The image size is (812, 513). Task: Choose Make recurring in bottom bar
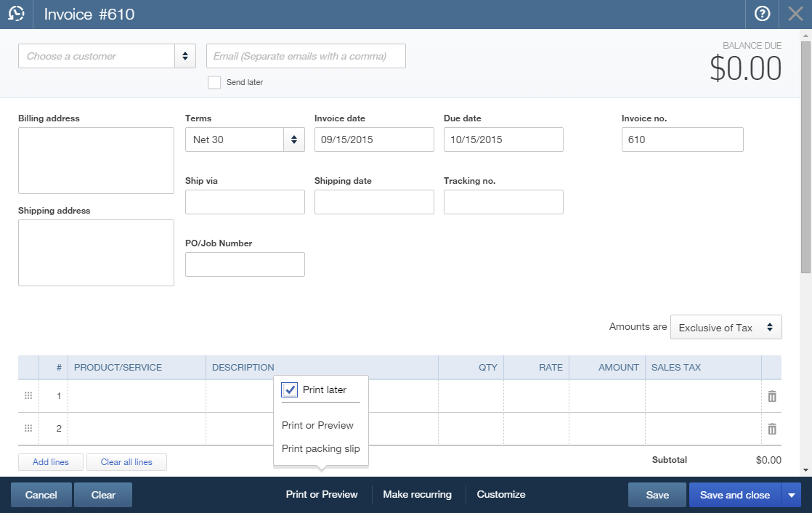click(x=417, y=494)
